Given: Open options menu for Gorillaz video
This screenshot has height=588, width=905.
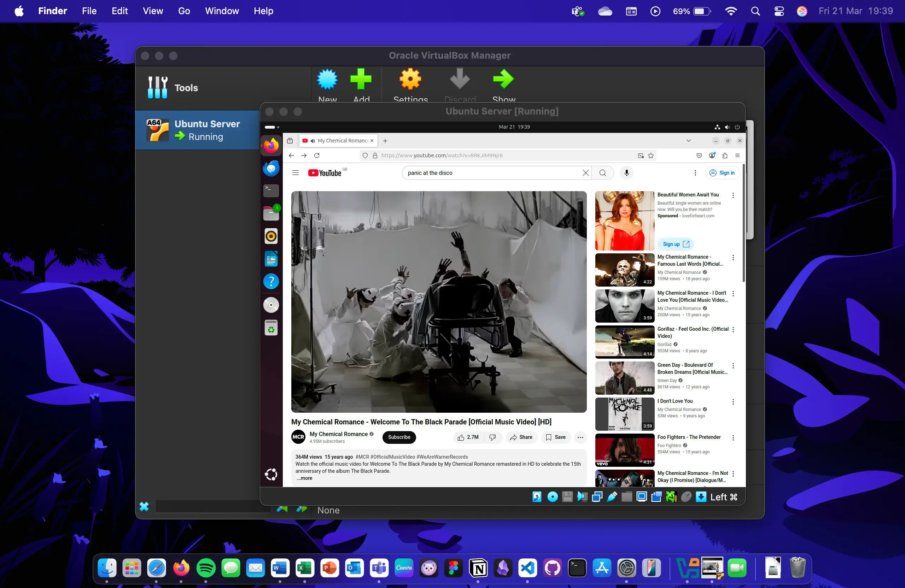Looking at the screenshot, I should 733,330.
